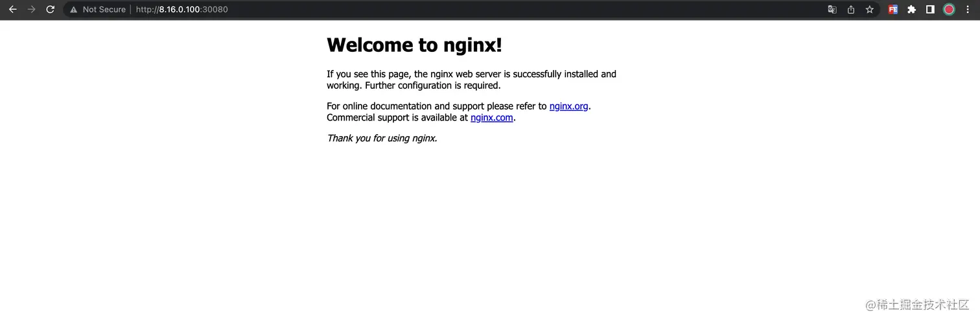Screen dimensions: 980x322
Task: Click 'Thank you for using nginx.' text
Action: pos(382,138)
